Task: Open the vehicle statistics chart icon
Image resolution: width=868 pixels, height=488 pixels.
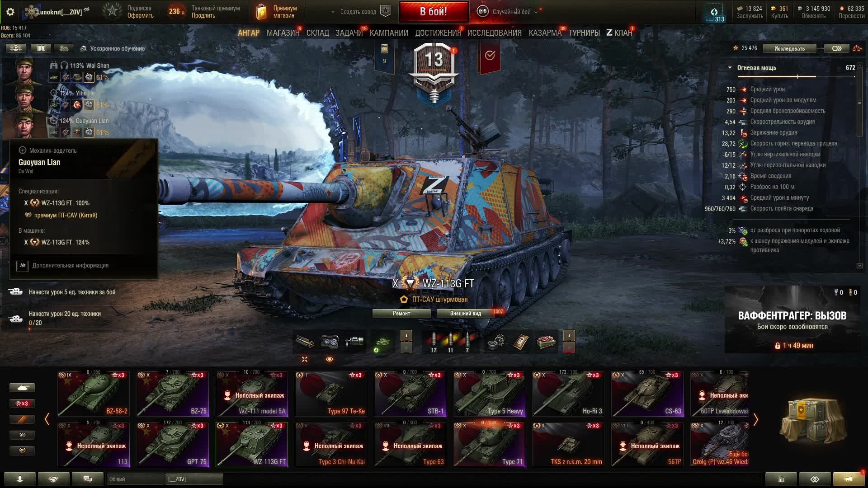Action: coord(781,479)
